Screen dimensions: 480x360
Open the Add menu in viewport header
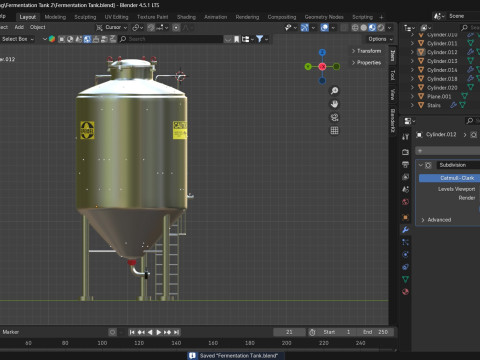point(19,27)
